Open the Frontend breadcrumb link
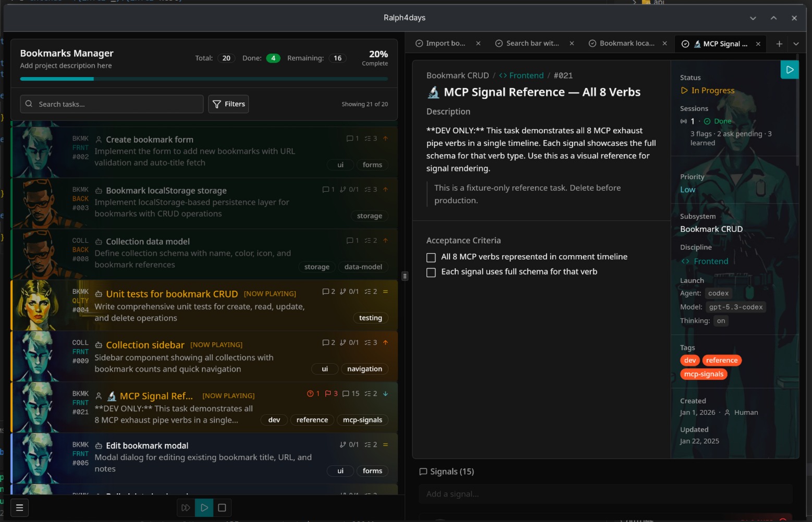This screenshot has height=522, width=812. [x=526, y=75]
